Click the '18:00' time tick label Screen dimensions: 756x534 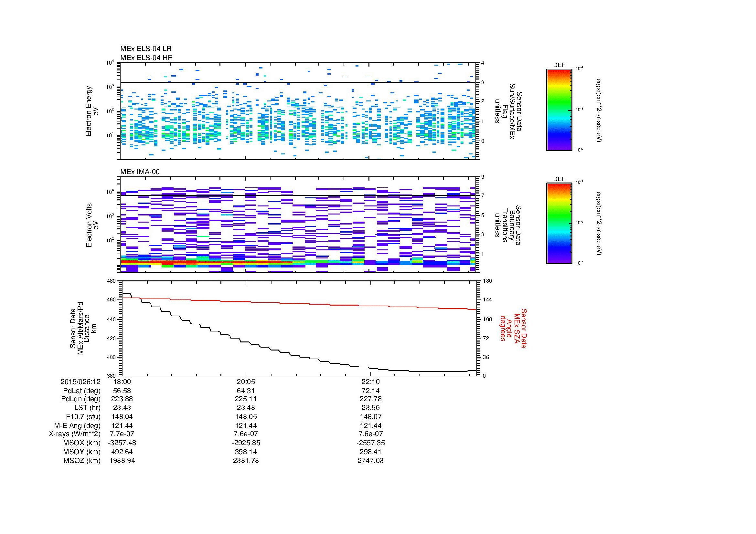click(122, 382)
